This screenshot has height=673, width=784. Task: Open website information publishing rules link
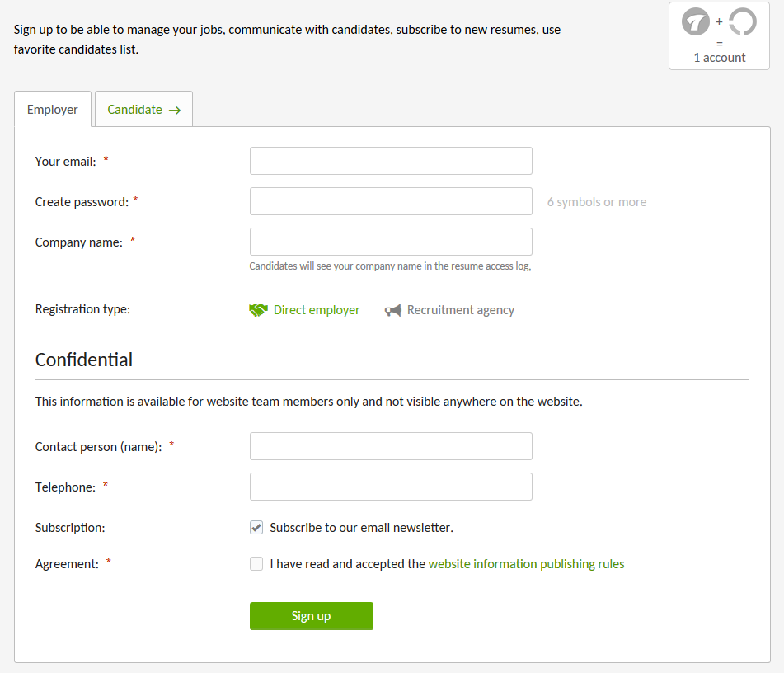(527, 564)
